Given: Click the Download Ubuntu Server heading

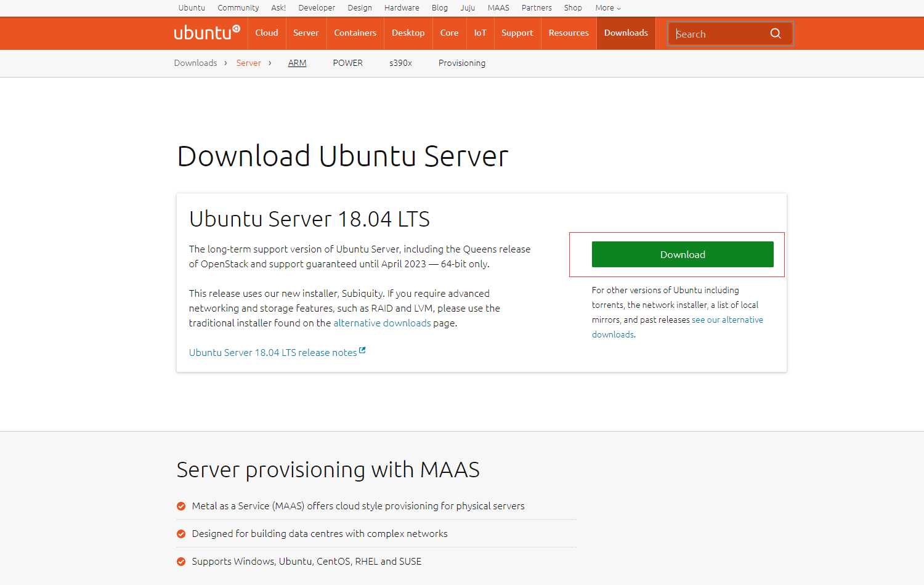Looking at the screenshot, I should [342, 156].
